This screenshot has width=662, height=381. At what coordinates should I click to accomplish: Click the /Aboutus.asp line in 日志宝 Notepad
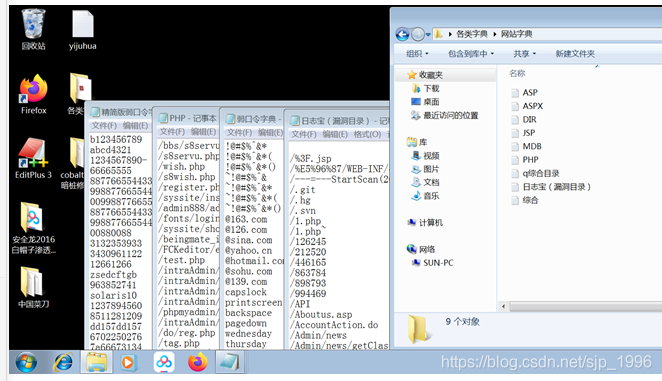click(x=321, y=315)
